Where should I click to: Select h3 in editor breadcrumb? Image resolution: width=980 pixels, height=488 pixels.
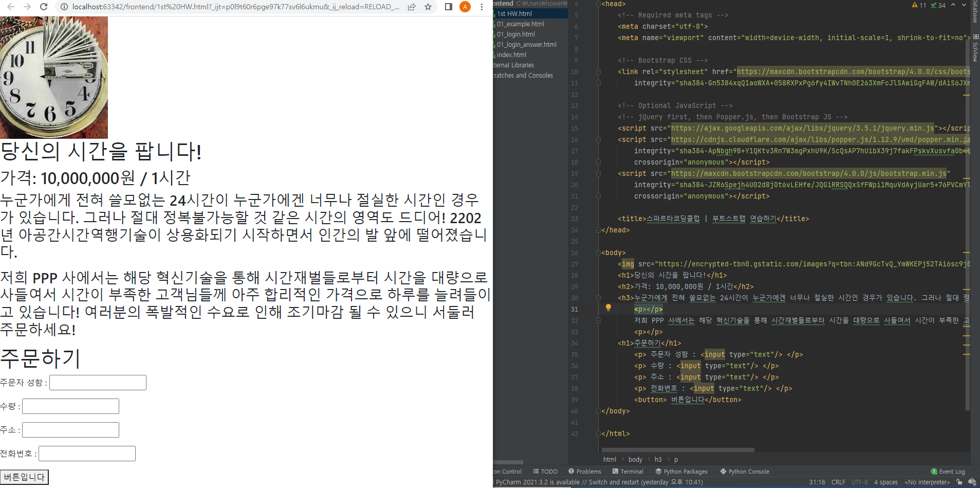click(x=658, y=460)
